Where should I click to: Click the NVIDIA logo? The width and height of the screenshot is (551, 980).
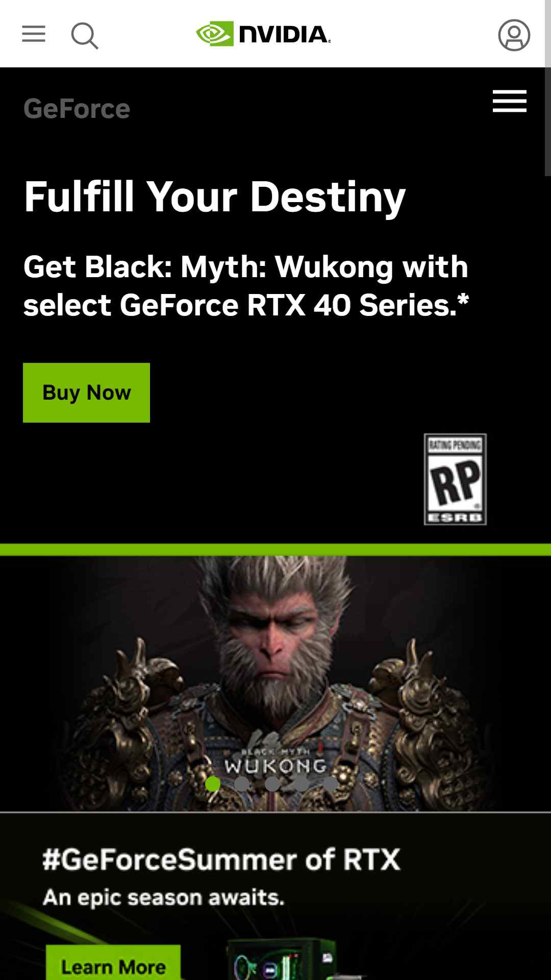click(x=264, y=34)
